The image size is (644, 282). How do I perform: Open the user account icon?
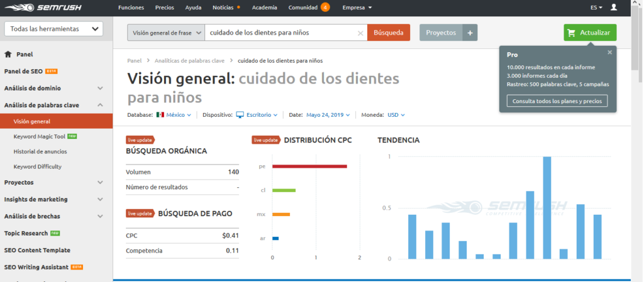click(x=614, y=8)
